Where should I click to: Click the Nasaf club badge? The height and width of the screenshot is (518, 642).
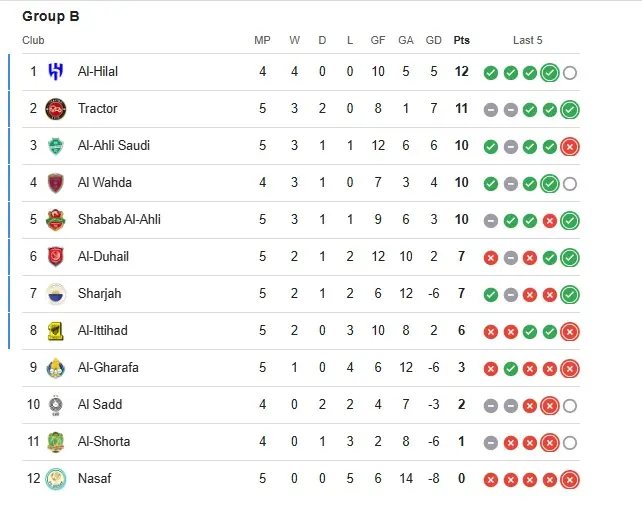point(55,479)
